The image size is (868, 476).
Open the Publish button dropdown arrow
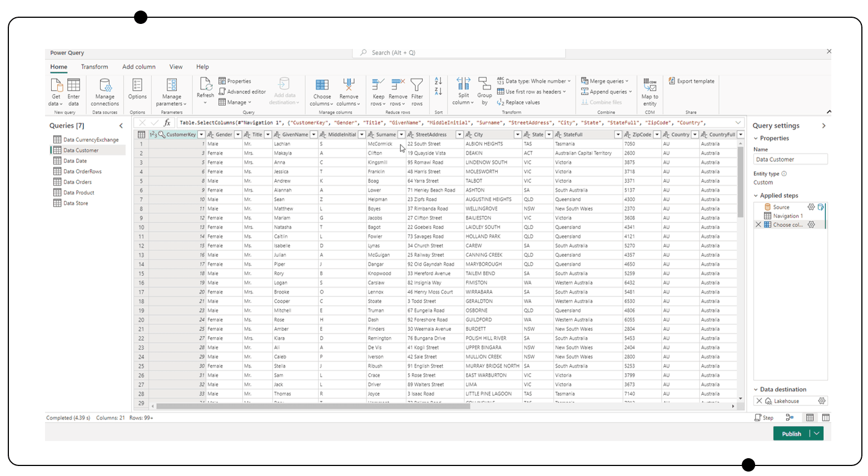click(815, 434)
